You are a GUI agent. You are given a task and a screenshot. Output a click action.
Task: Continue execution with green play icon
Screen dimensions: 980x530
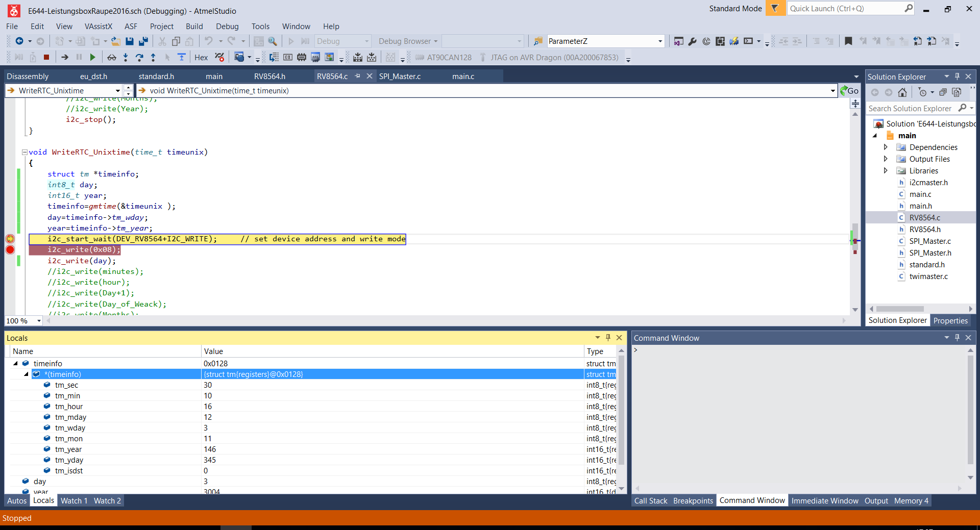click(x=92, y=57)
